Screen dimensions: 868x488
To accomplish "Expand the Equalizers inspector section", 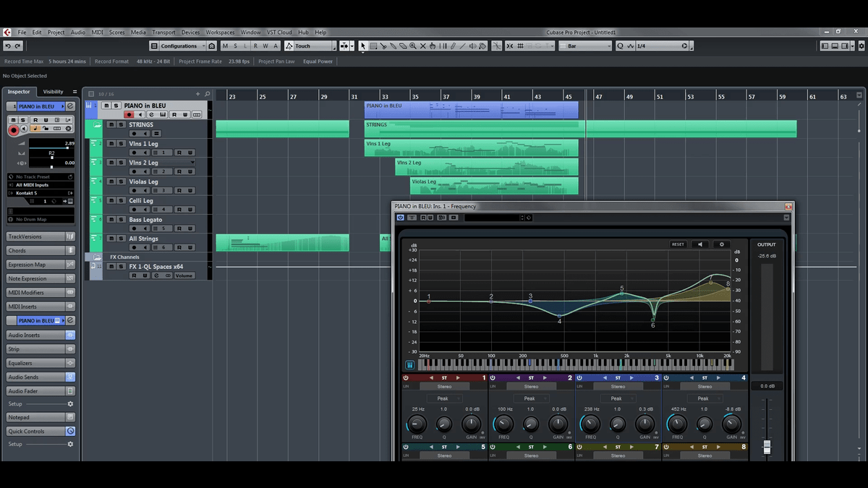I will pyautogui.click(x=41, y=363).
